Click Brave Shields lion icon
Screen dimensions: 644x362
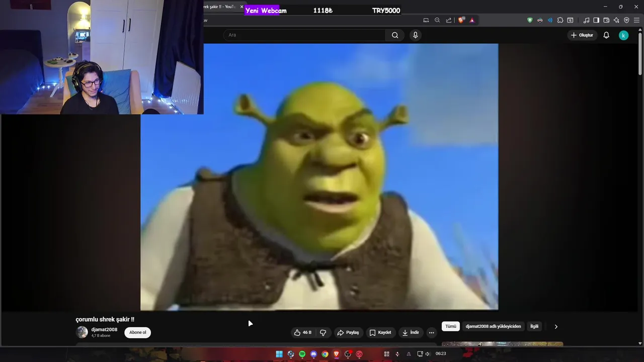pyautogui.click(x=461, y=20)
